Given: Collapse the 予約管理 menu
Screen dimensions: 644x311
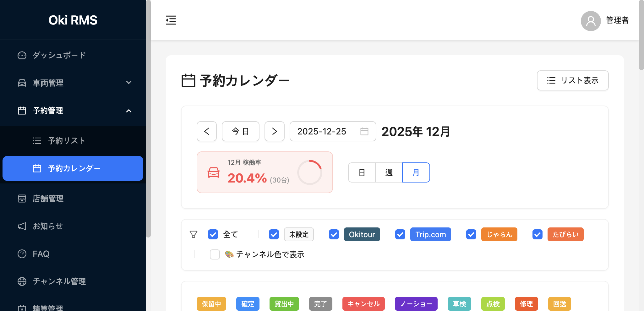Looking at the screenshot, I should 128,111.
